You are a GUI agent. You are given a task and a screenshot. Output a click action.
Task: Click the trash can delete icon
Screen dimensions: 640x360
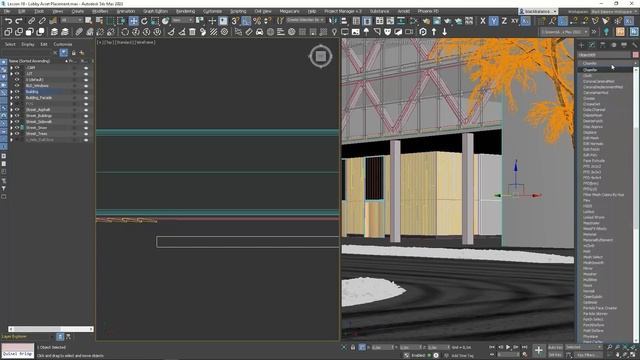(x=192, y=32)
